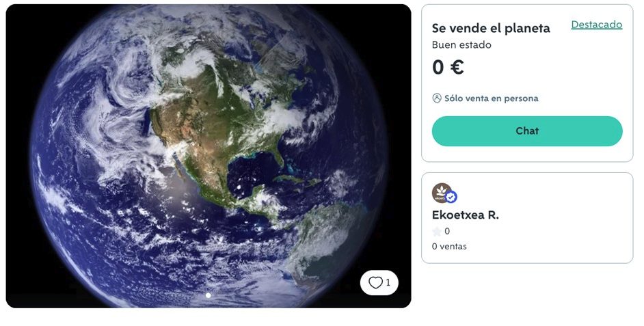Toggle the favorite pill on the photo
The width and height of the screenshot is (644, 326).
tap(379, 282)
